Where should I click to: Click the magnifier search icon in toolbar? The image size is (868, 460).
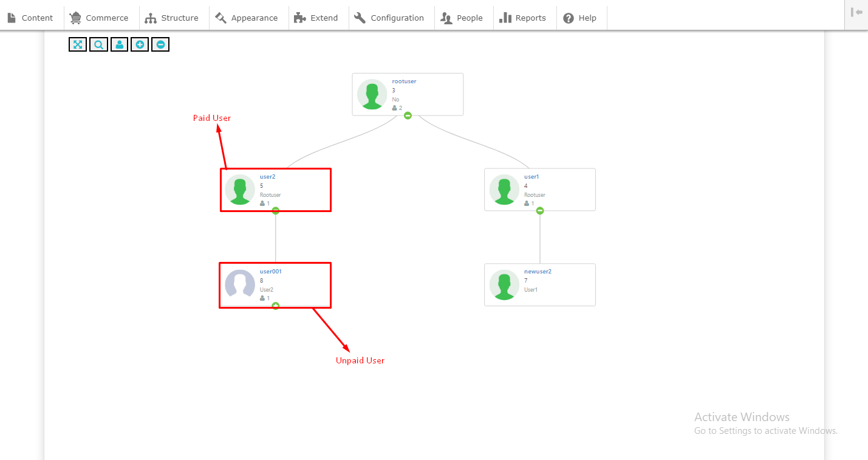click(x=98, y=44)
